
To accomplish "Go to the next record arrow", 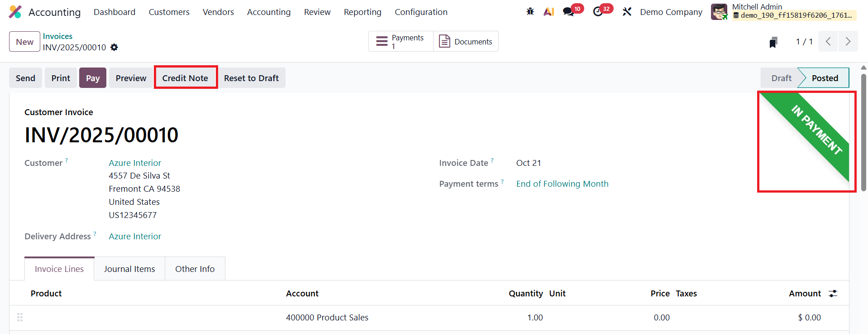I will (x=848, y=42).
